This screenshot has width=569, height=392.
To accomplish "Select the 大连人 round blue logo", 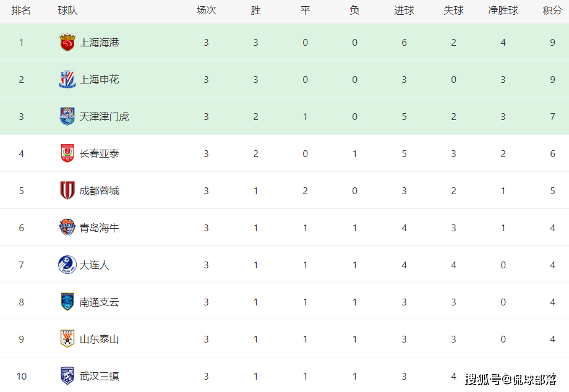I will pyautogui.click(x=67, y=265).
